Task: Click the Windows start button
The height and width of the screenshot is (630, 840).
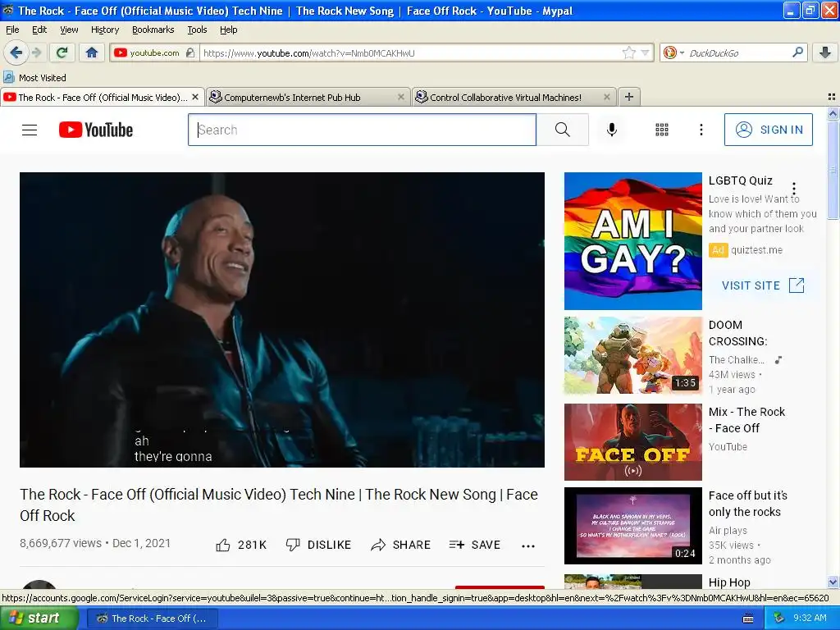Action: pyautogui.click(x=38, y=619)
